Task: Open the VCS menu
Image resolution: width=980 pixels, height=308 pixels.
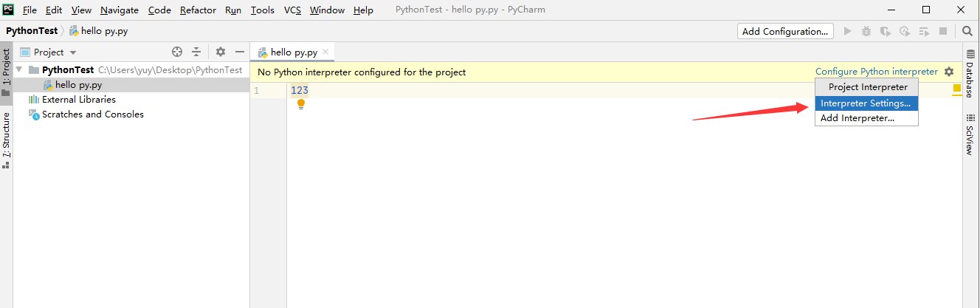Action: click(x=292, y=10)
